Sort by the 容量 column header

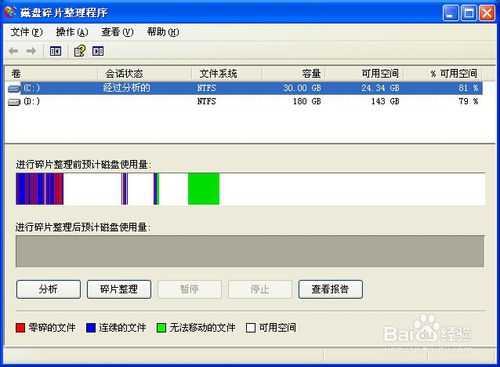pos(294,74)
